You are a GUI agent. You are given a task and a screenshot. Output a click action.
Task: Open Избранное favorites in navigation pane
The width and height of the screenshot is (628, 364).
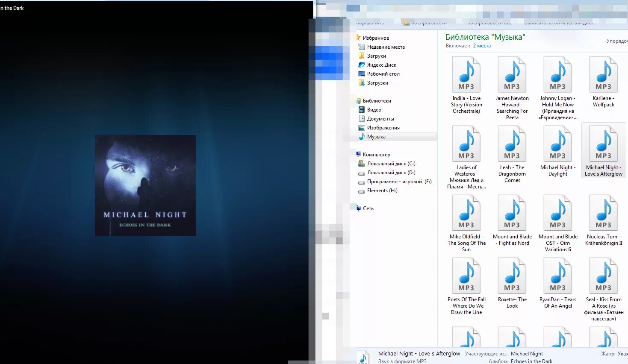click(x=376, y=38)
